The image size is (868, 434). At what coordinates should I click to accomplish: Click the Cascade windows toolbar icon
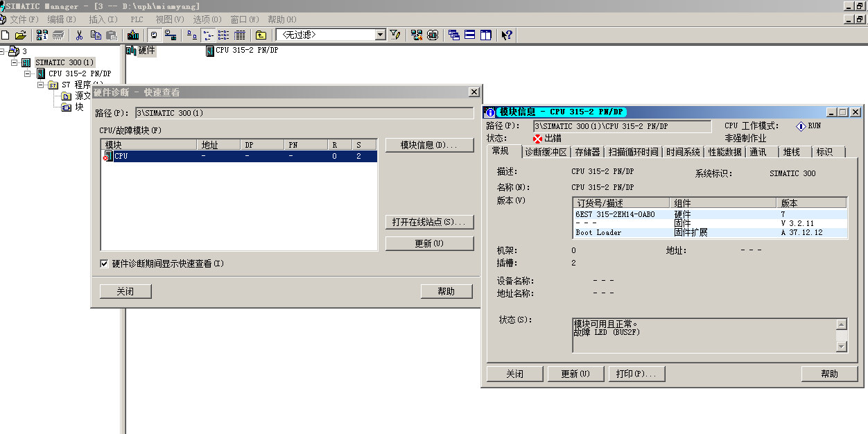tap(454, 35)
